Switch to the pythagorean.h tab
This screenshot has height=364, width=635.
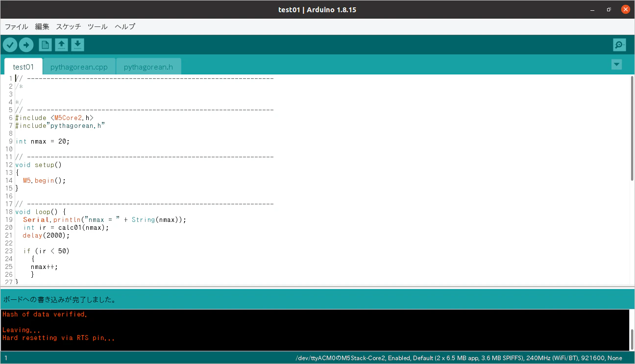pos(148,67)
